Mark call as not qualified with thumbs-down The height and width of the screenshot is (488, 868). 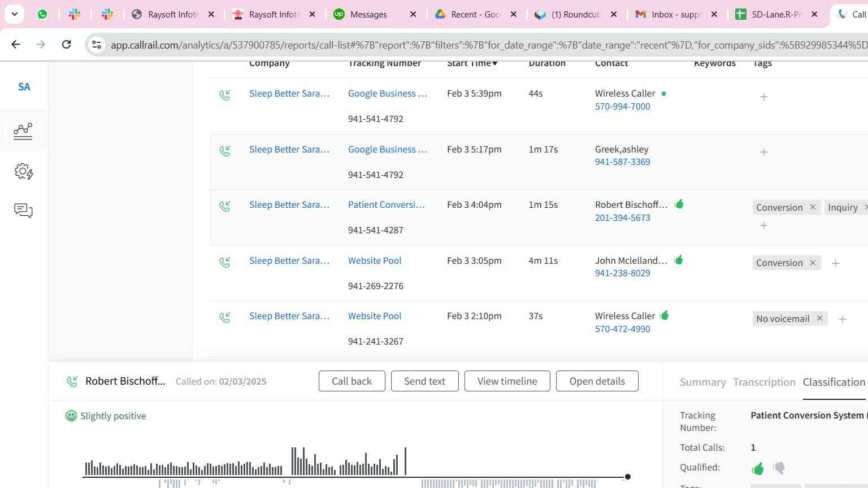pyautogui.click(x=779, y=468)
